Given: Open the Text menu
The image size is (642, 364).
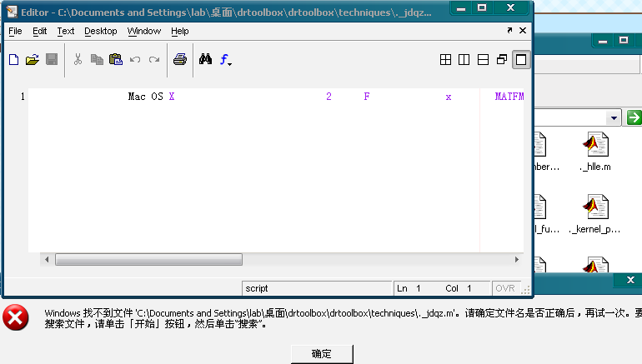Looking at the screenshot, I should coord(66,31).
